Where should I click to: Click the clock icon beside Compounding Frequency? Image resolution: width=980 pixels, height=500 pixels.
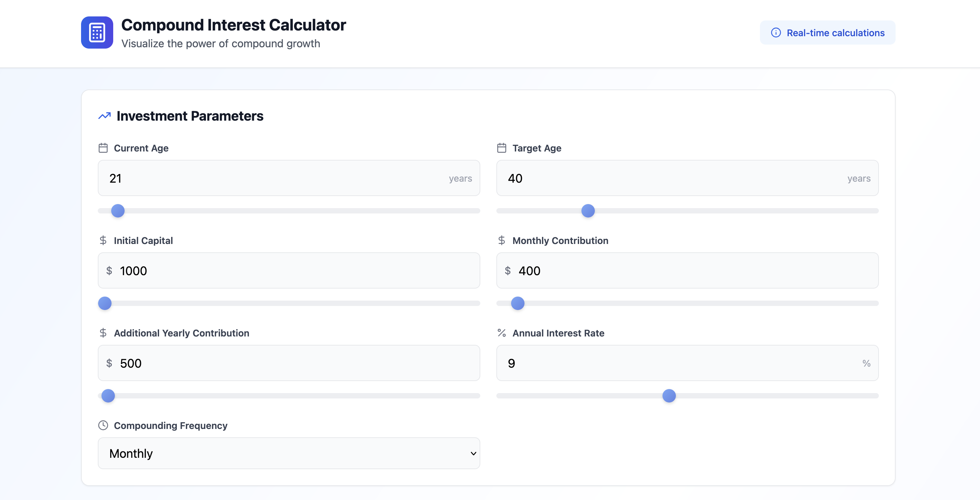[x=103, y=425]
